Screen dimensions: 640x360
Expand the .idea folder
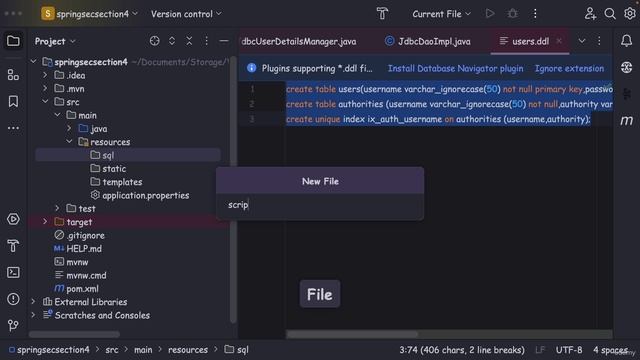pyautogui.click(x=45, y=75)
